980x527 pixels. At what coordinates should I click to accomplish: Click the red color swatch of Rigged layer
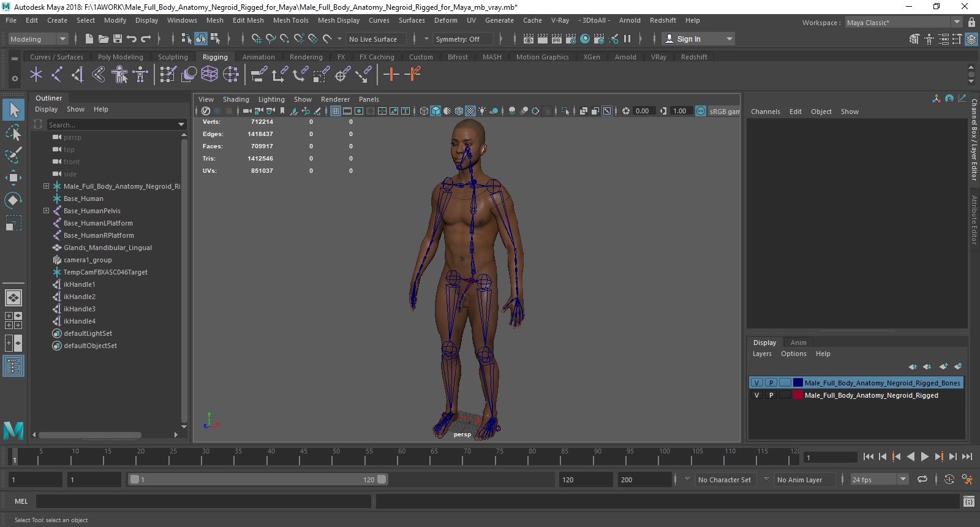click(x=798, y=395)
